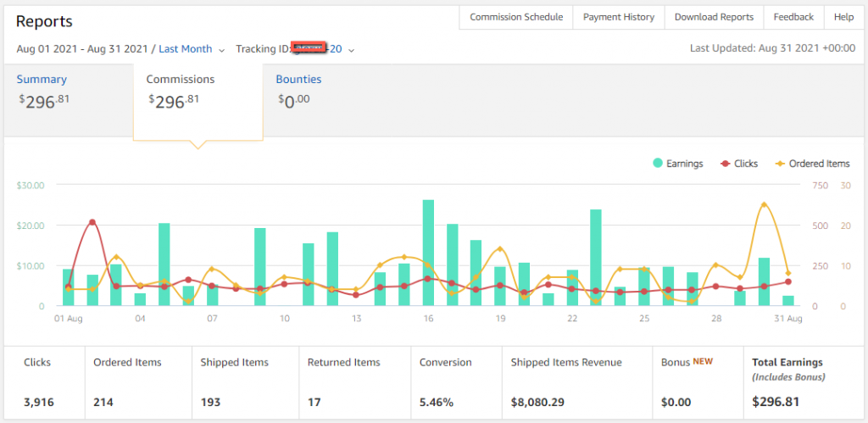
Task: Click the earnings bar for 23 Aug
Action: click(596, 258)
